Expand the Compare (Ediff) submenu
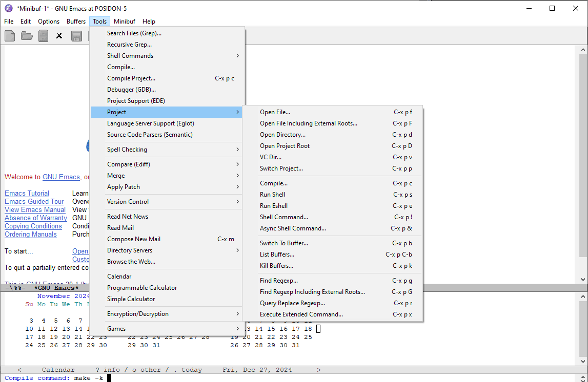The width and height of the screenshot is (588, 382). coord(168,164)
